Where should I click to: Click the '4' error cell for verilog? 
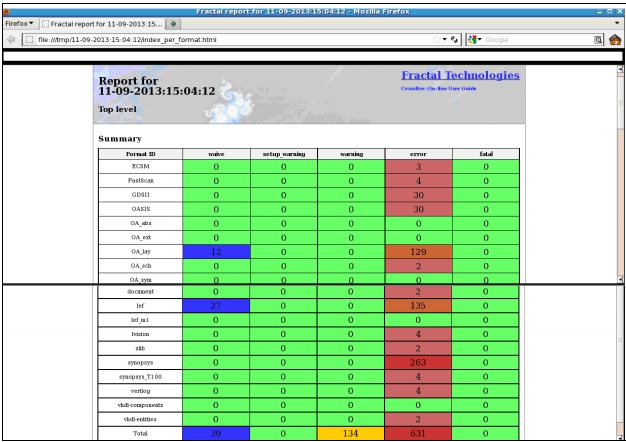418,391
